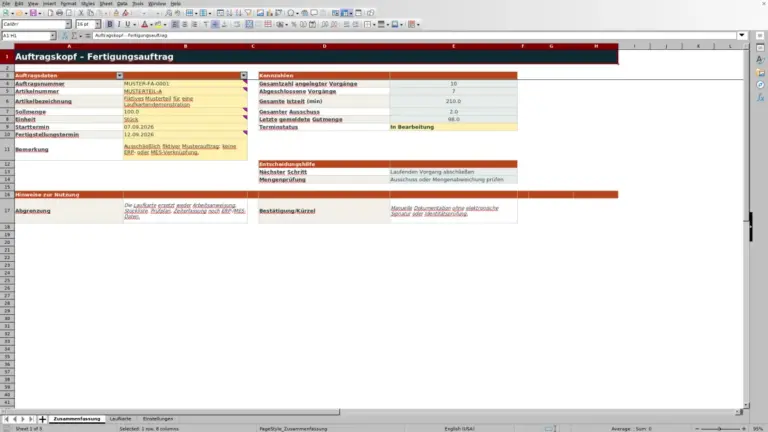Image resolution: width=768 pixels, height=432 pixels.
Task: Toggle Align Right
Action: pyautogui.click(x=194, y=24)
